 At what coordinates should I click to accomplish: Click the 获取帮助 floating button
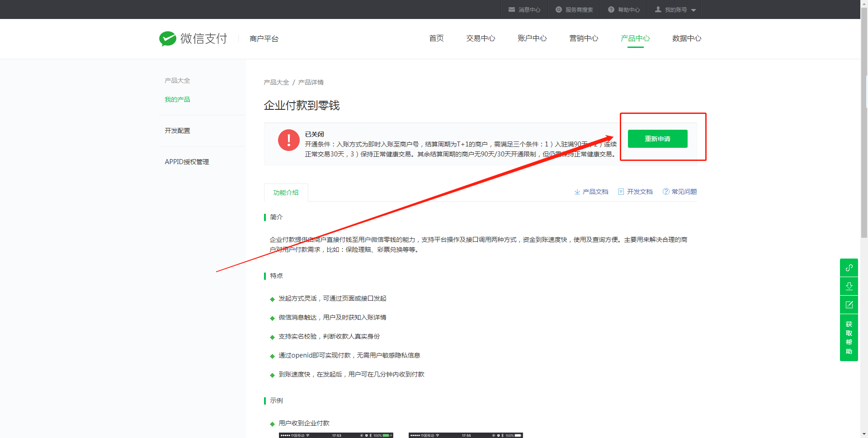pyautogui.click(x=849, y=338)
